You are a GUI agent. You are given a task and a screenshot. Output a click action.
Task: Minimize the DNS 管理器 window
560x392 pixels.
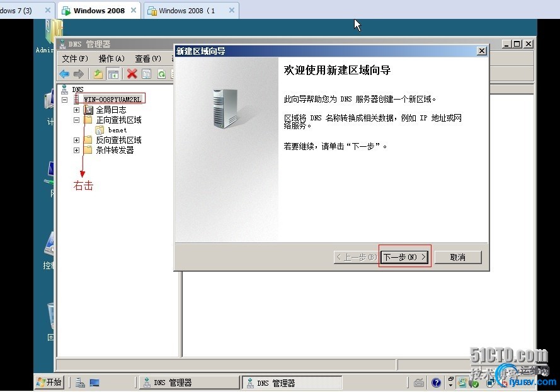point(506,44)
